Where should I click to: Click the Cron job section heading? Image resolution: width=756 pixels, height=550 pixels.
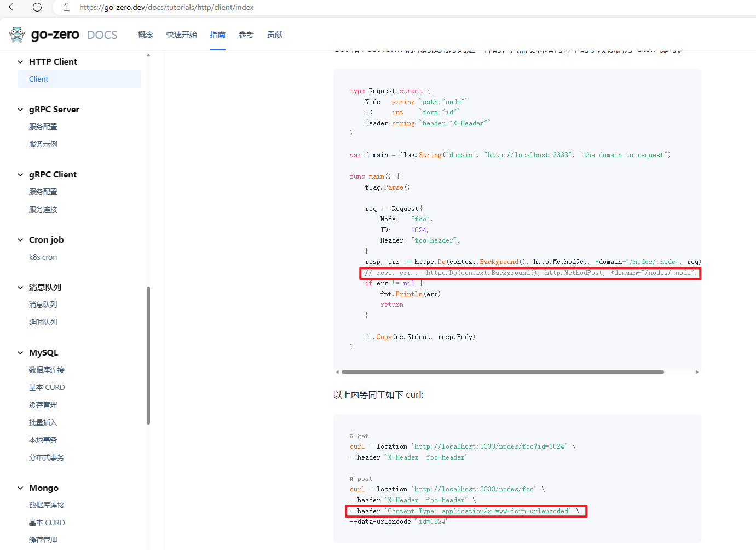[47, 240]
